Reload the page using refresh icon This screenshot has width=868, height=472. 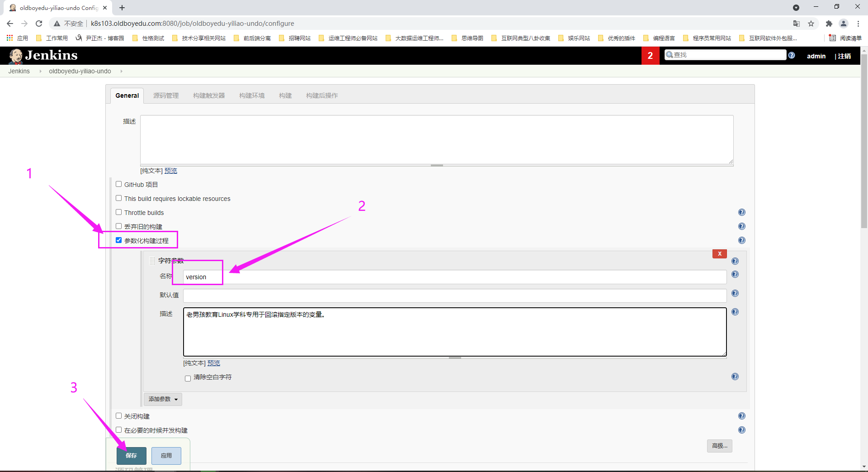coord(39,24)
